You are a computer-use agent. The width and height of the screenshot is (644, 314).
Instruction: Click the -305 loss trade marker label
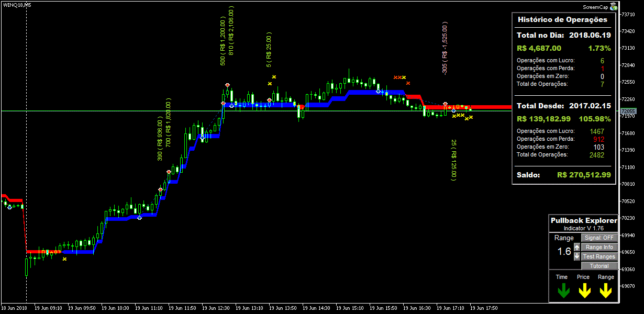(x=445, y=48)
